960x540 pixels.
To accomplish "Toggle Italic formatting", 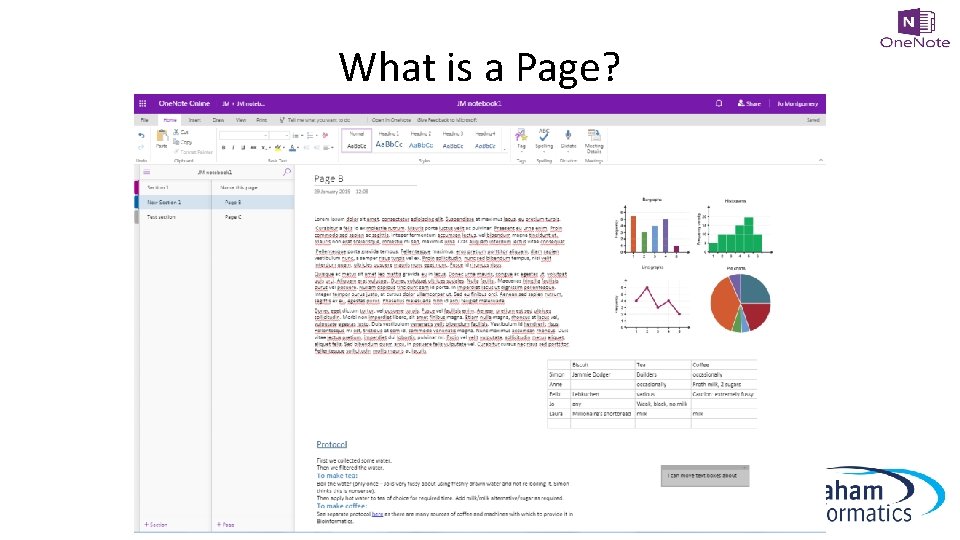I will tap(233, 148).
